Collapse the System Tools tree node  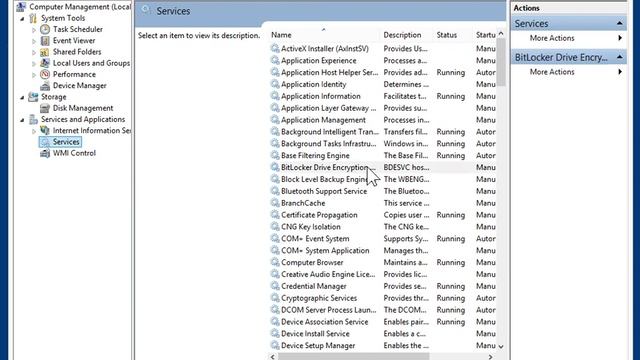[22, 18]
